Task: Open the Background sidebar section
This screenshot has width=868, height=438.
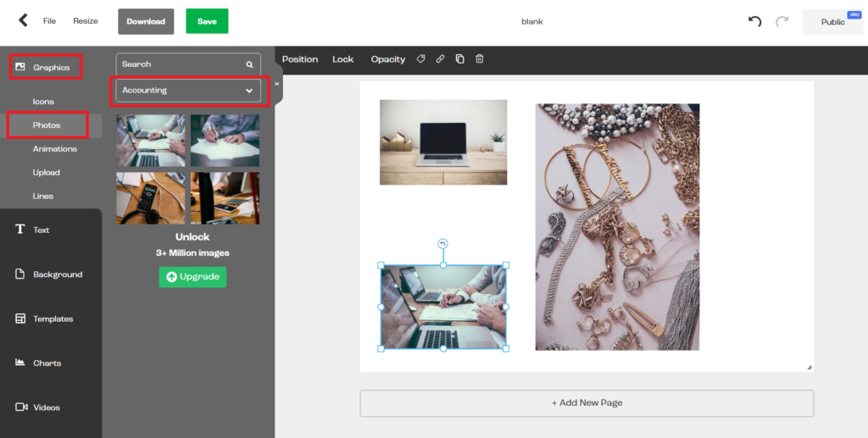Action: coord(48,274)
